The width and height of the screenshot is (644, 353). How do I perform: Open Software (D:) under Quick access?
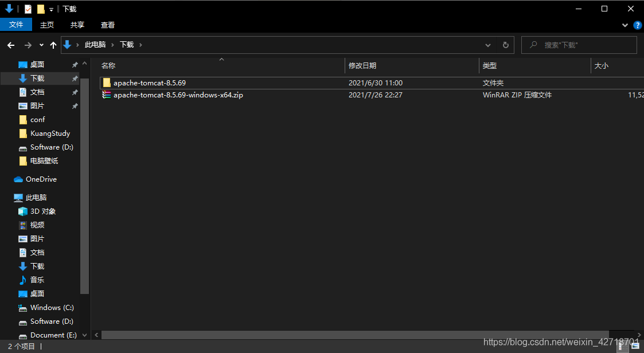click(52, 147)
